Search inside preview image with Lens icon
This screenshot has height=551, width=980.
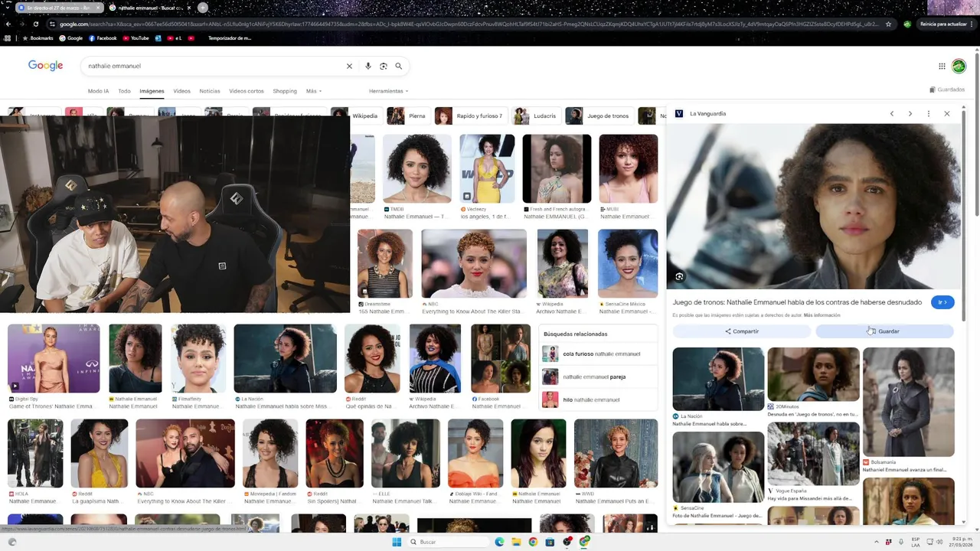tap(679, 276)
